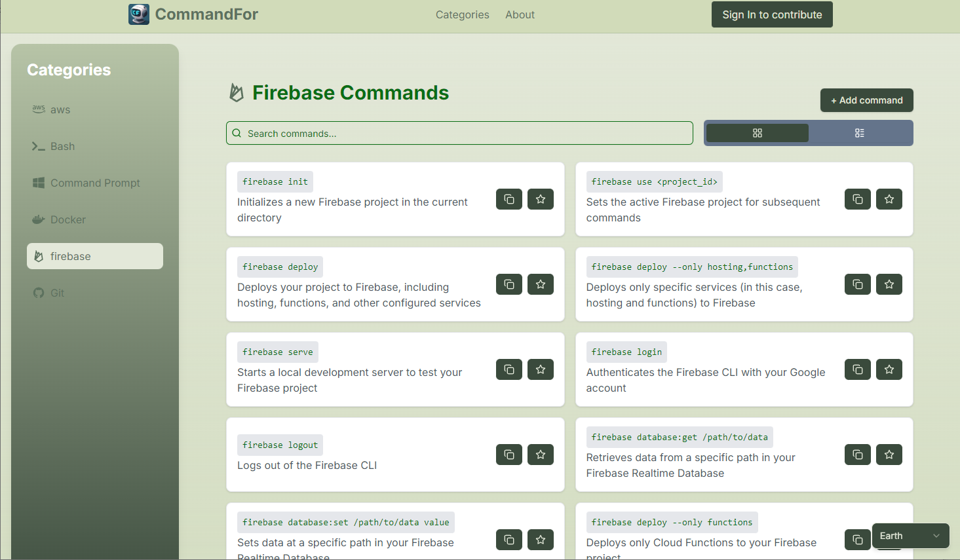
Task: Copy the 'firebase database:get' command
Action: [x=858, y=455]
